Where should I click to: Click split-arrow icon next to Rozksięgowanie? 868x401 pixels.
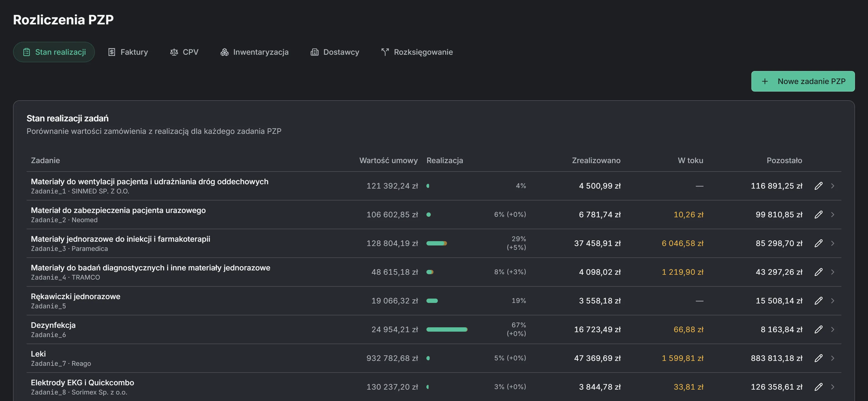pos(385,52)
